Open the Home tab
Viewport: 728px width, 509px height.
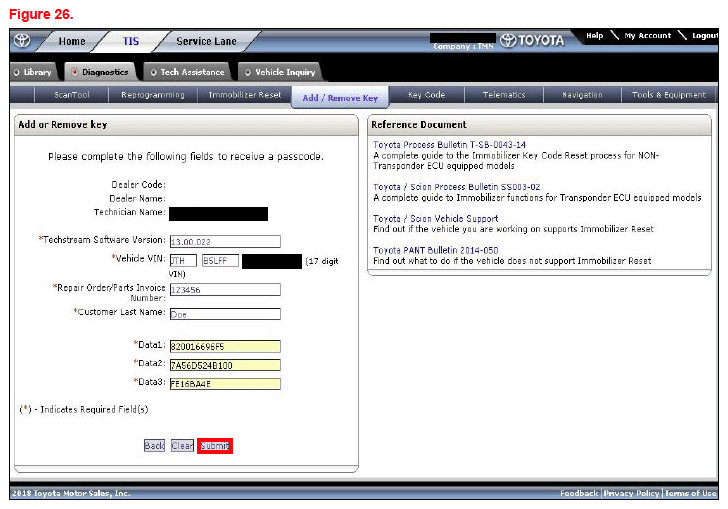coord(72,41)
